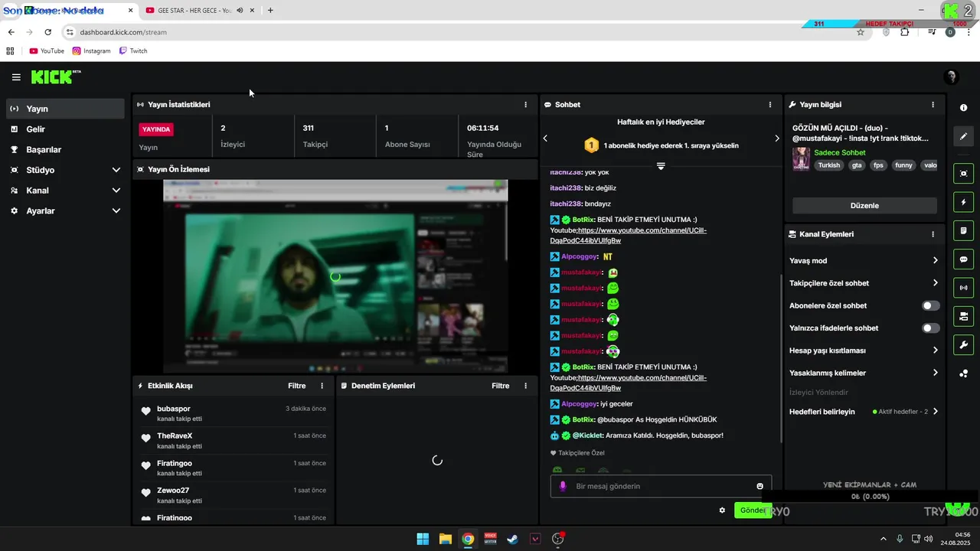This screenshot has width=980, height=551.
Task: Open options menu of Yayın bilgisi panel
Action: (933, 105)
